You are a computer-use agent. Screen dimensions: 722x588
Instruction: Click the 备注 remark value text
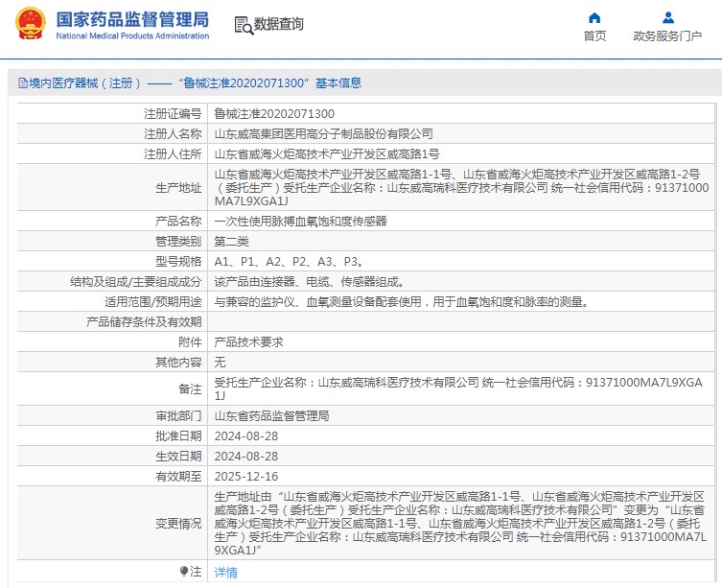[458, 388]
